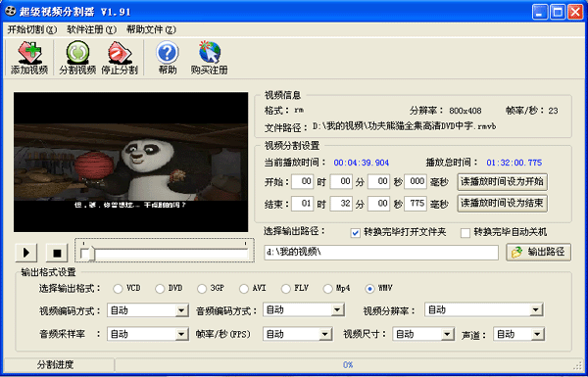The image size is (588, 377).
Task: Click end time milliseconds field 775
Action: tap(416, 204)
